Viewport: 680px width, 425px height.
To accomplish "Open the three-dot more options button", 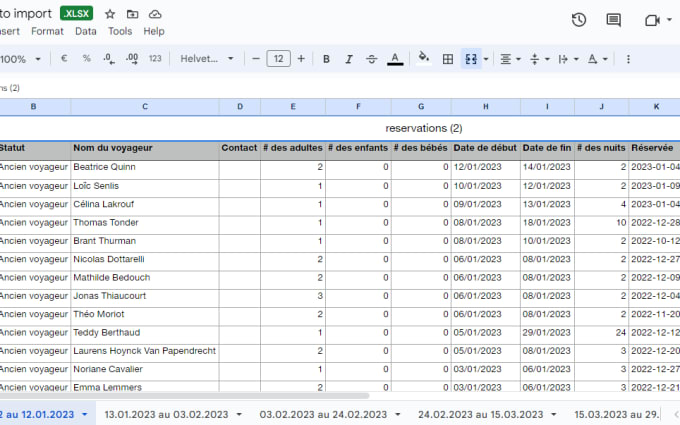I will [628, 59].
